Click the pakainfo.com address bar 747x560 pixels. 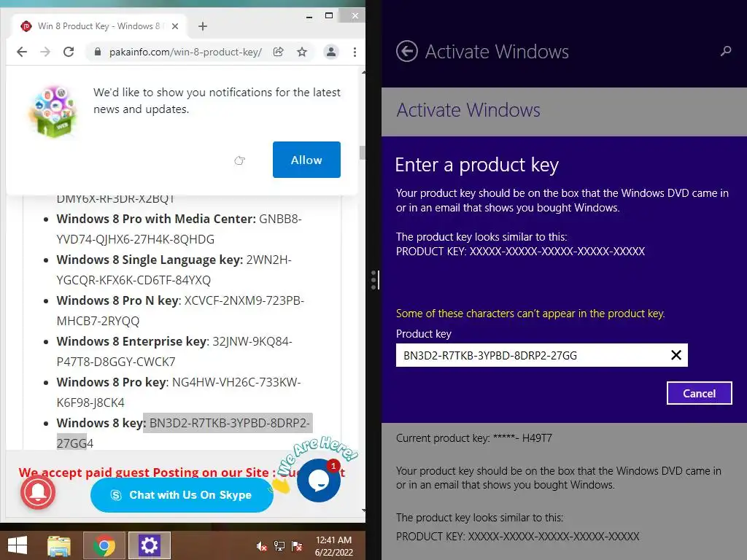[186, 52]
